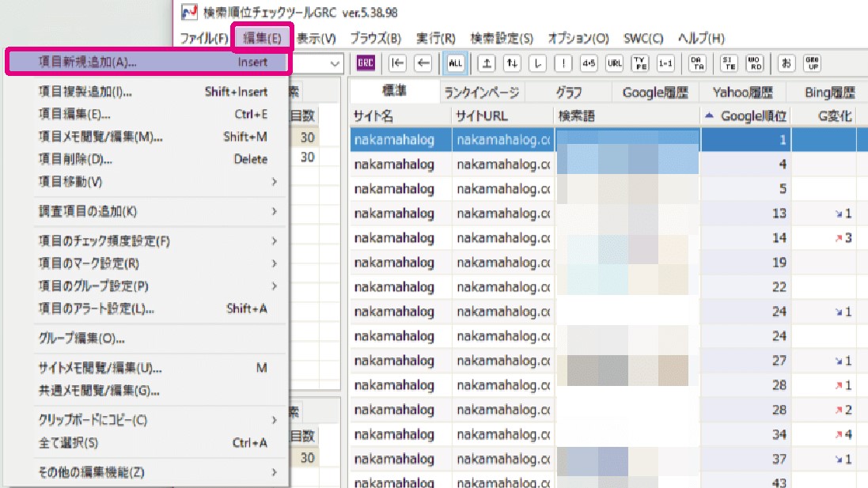Expand the その他の編集機能(Z) submenu
The width and height of the screenshot is (868, 488).
coord(148,472)
